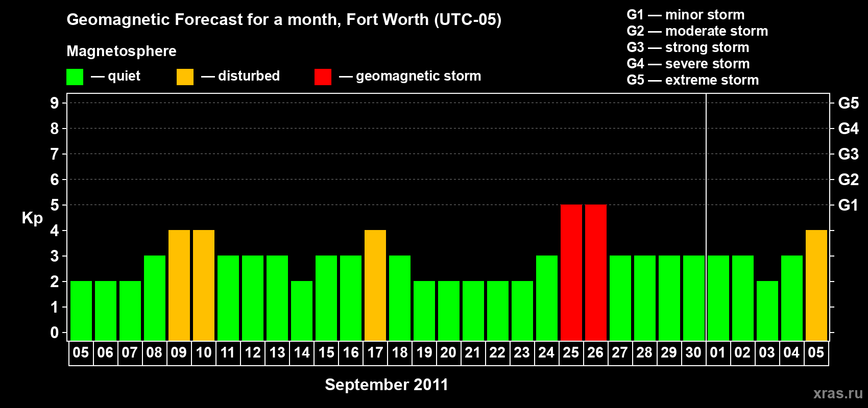This screenshot has width=868, height=408.
Task: Select the green bar for day 30
Action: coord(694,298)
